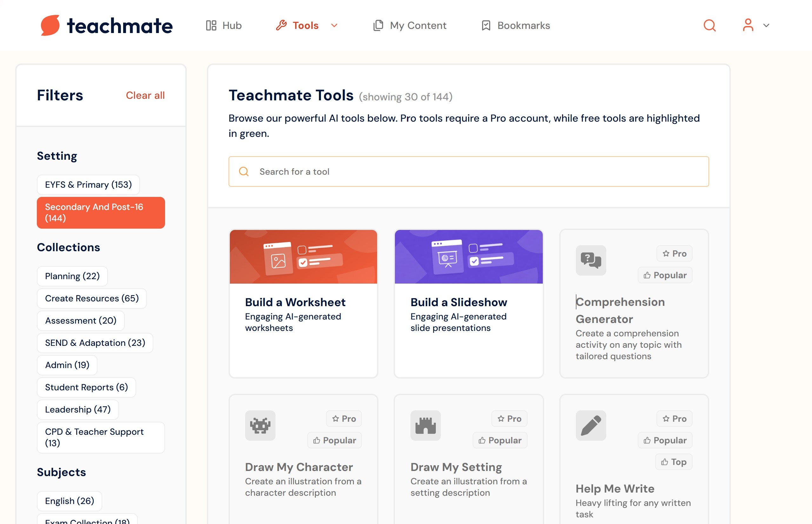Toggle the EYFS & Primary (153) filter
This screenshot has height=524, width=812.
click(88, 185)
